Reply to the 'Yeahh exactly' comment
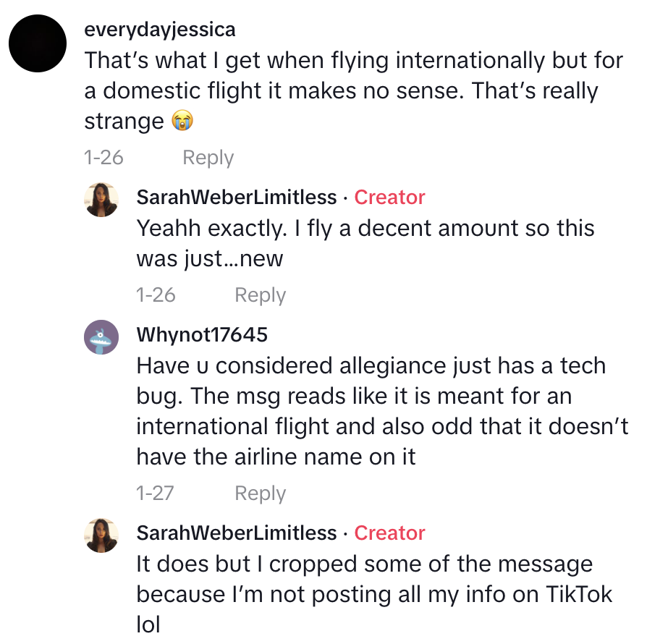Viewport: 647px width, 644px height. (x=260, y=295)
